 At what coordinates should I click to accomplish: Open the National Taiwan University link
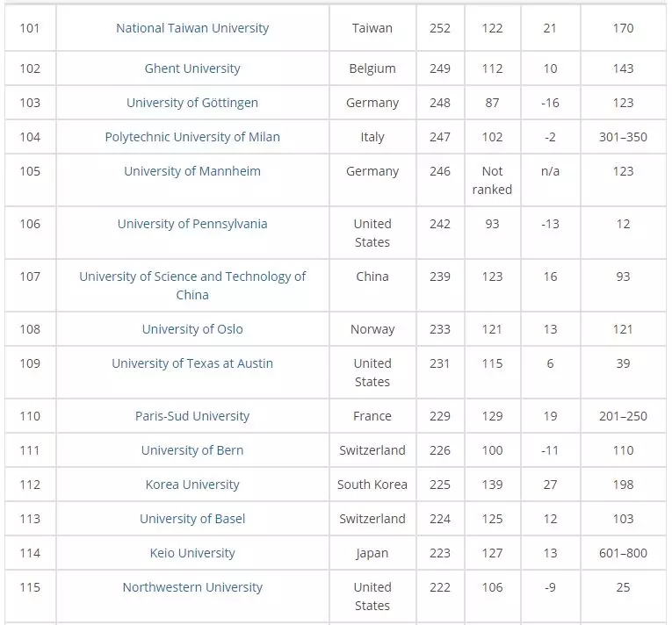[192, 28]
